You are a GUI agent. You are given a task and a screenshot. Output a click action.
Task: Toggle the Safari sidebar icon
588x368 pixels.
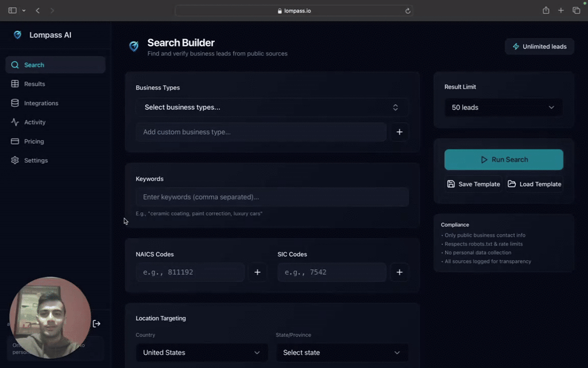coord(13,10)
